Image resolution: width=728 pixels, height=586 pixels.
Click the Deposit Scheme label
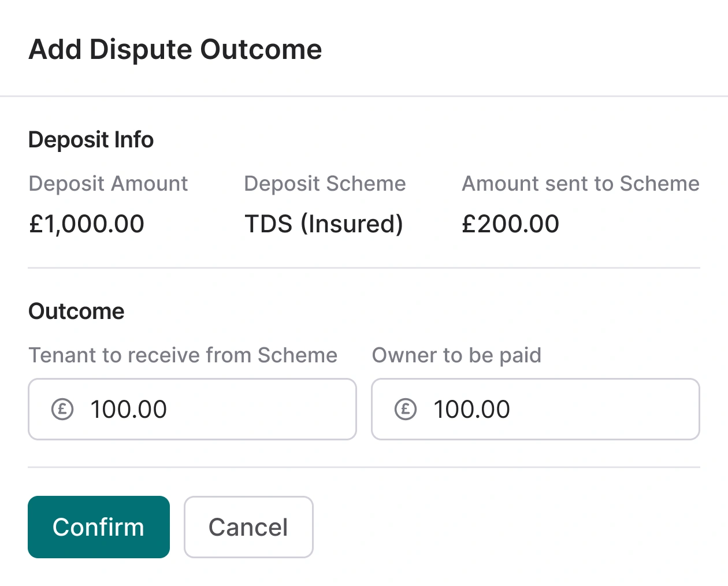[325, 183]
